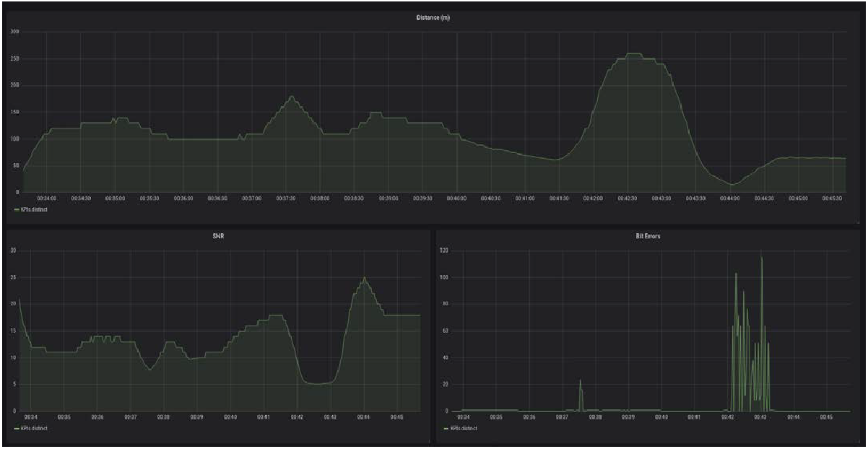Screen dimensions: 868x449
Task: Click the Distance curve's lowest dip at 00:44:00
Action: coord(731,185)
